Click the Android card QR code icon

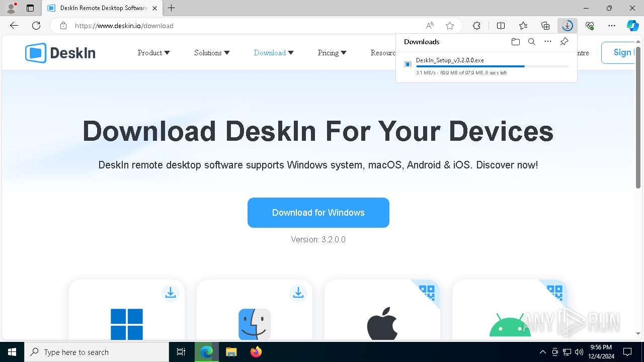[x=554, y=292]
